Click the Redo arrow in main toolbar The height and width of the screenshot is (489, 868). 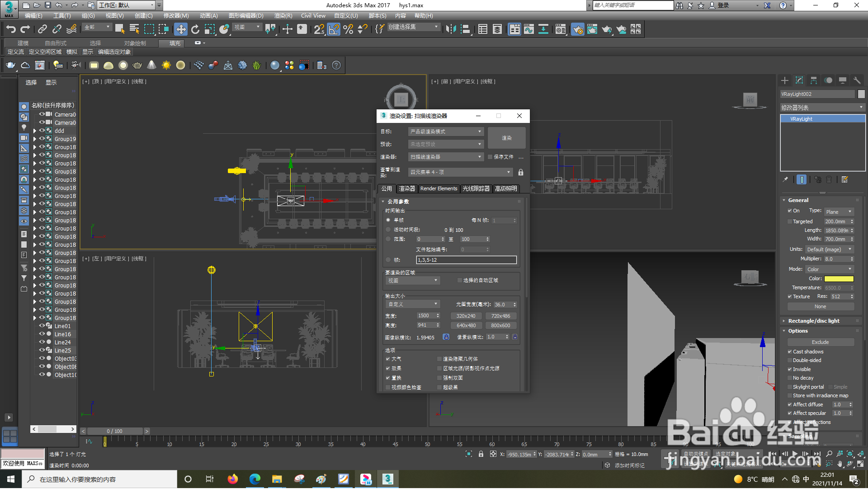click(25, 30)
